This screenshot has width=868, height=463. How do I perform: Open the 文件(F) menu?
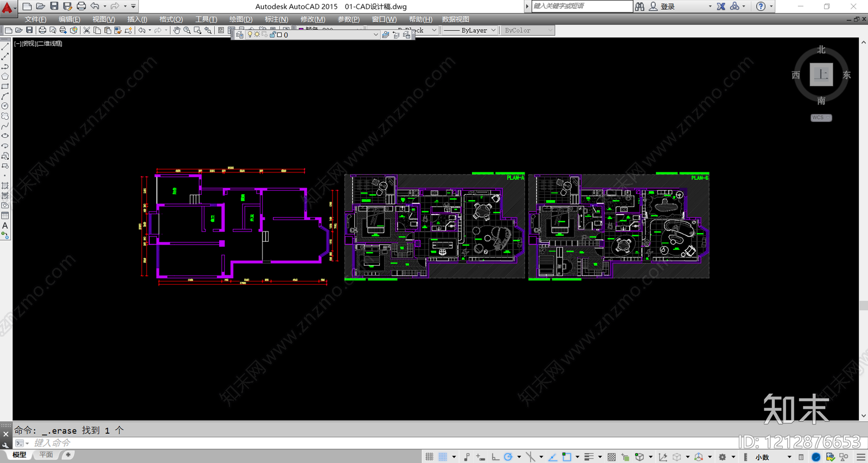(x=36, y=19)
